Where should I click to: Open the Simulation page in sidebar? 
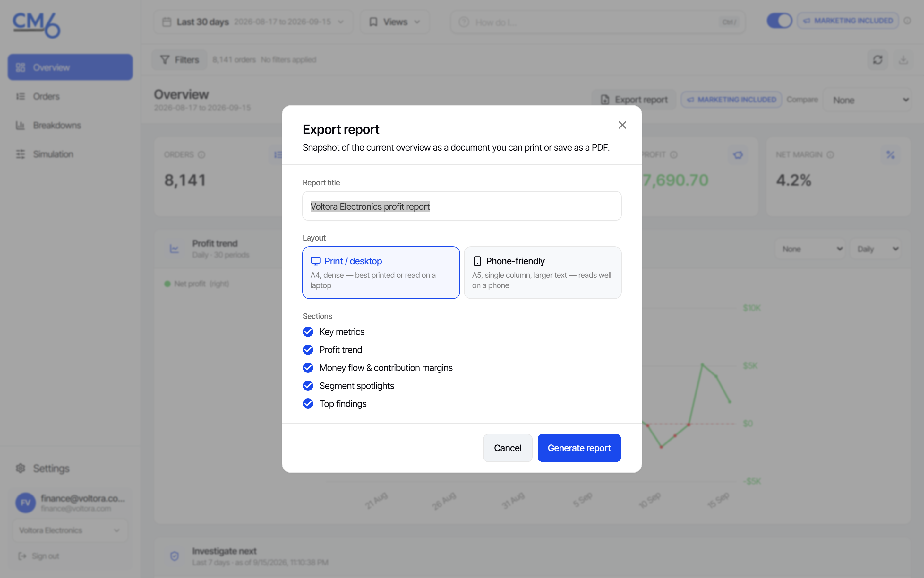[70, 154]
